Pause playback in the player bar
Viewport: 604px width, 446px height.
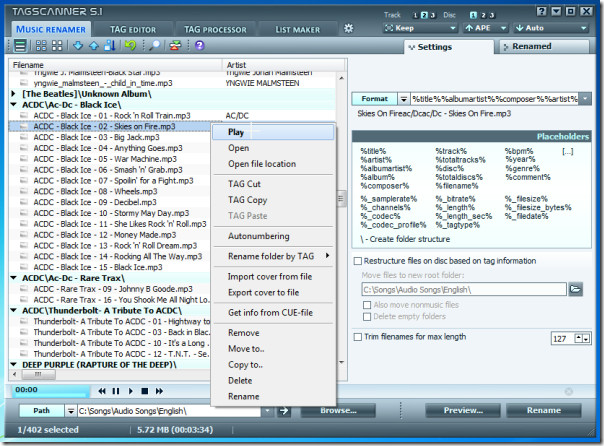click(x=116, y=391)
